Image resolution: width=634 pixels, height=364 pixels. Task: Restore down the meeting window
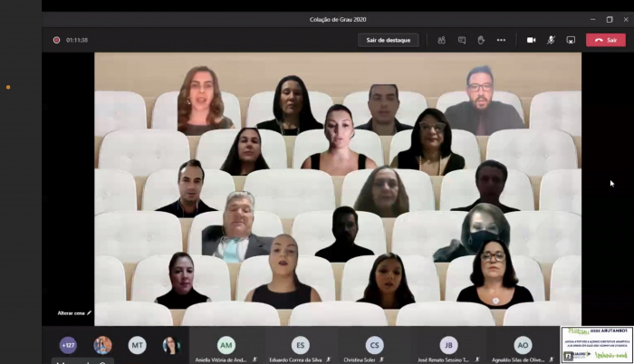click(610, 19)
